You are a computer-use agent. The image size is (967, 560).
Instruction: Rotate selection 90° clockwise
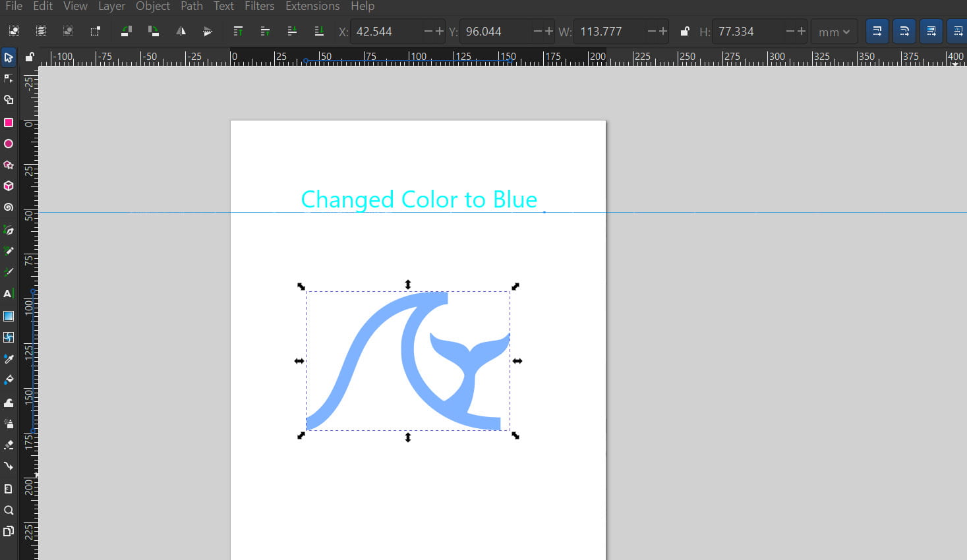click(x=154, y=31)
